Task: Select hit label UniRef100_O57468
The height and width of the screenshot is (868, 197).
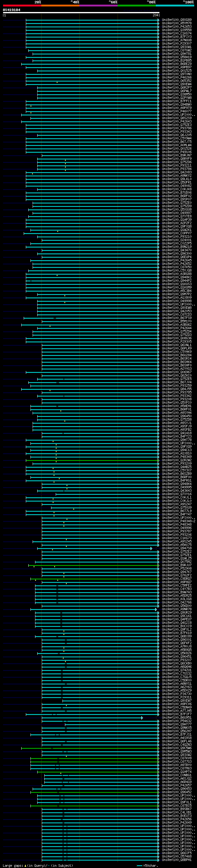Action: click(177, 856)
